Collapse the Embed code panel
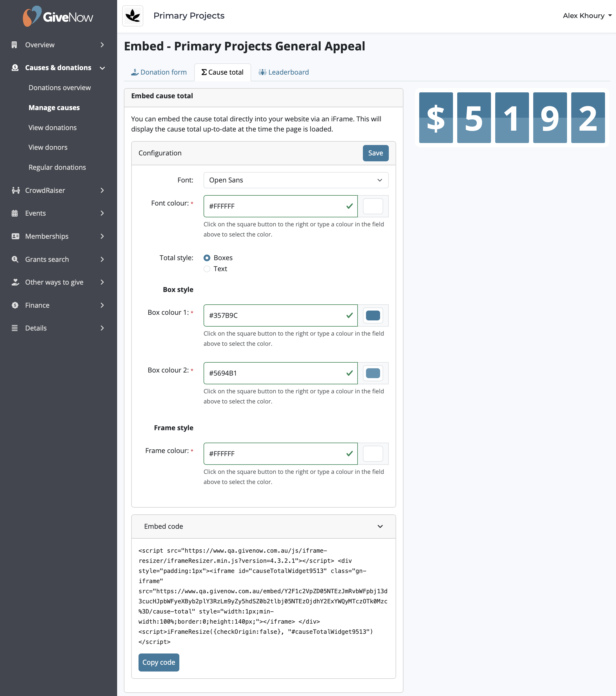The height and width of the screenshot is (696, 616). pyautogui.click(x=380, y=527)
